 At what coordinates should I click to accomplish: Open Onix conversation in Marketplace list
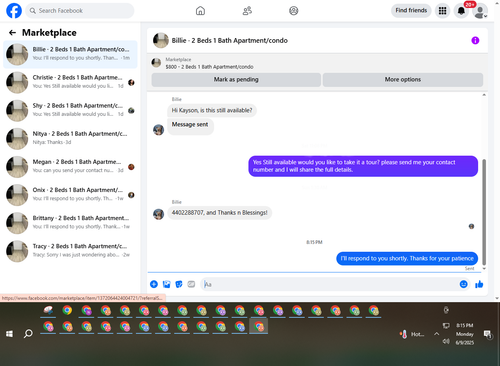coord(70,195)
